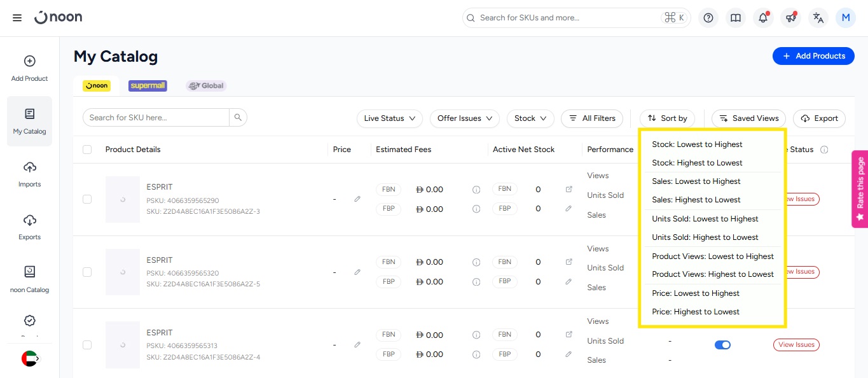Open the notifications bell
The height and width of the screenshot is (378, 868).
763,18
